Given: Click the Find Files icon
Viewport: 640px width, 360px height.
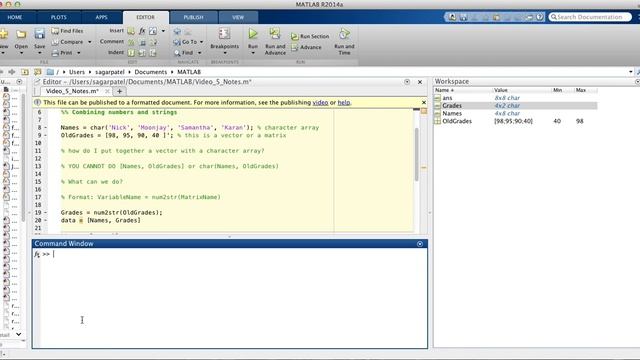Looking at the screenshot, I should point(55,31).
